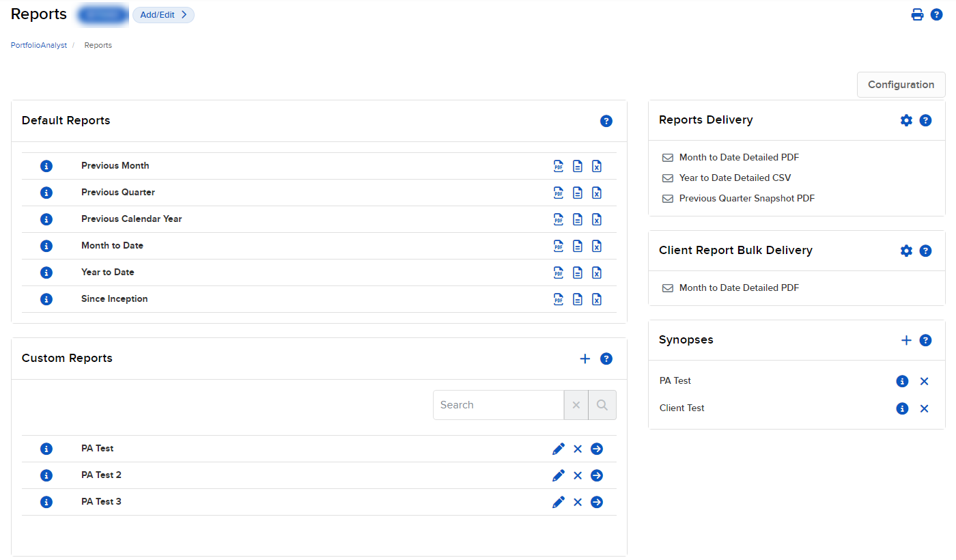Open the Configuration panel
Screen dimensions: 956x560
click(901, 84)
